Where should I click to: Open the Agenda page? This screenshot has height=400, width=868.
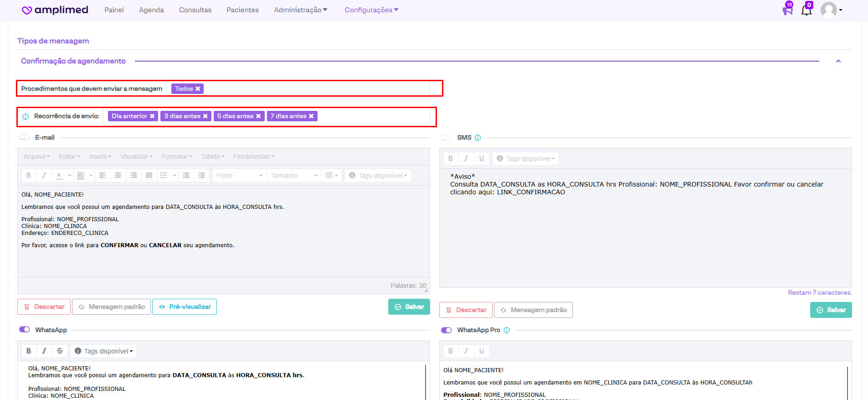click(x=151, y=10)
